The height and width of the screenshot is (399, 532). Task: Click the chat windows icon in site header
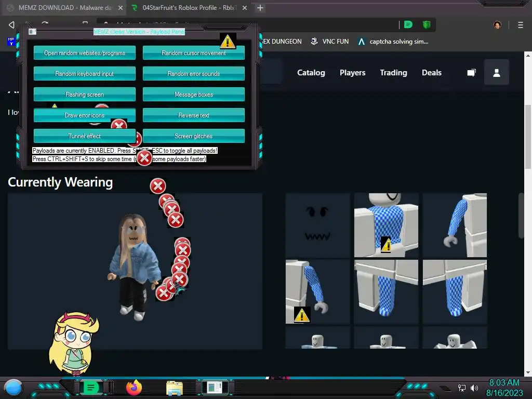(x=472, y=73)
